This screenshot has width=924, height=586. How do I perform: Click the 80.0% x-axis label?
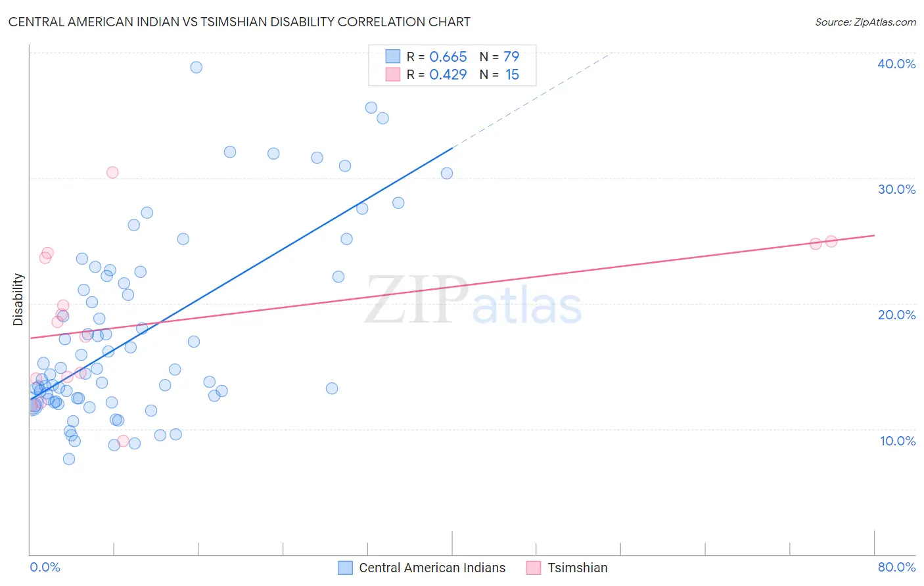[x=896, y=567]
